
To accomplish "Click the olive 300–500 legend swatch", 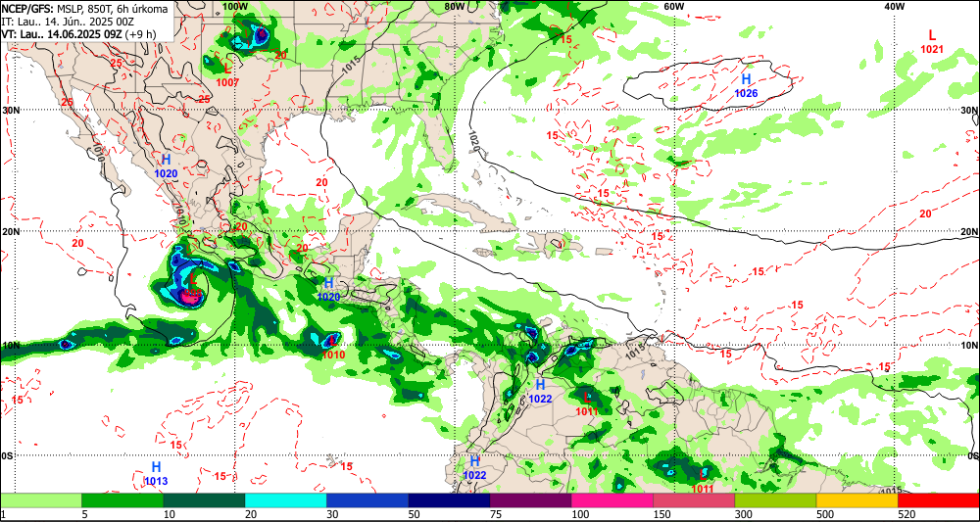I will (775, 500).
